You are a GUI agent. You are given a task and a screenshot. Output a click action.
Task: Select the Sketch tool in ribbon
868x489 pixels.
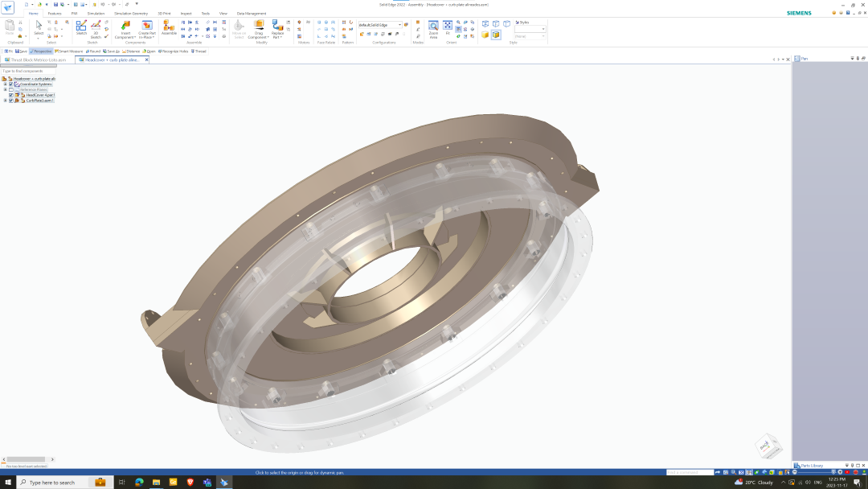[x=81, y=28]
